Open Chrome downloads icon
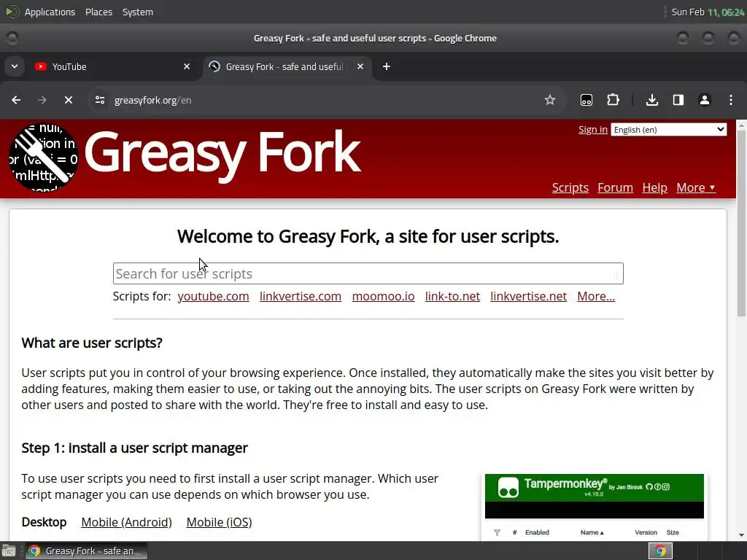Screen dimensions: 747x560 [651, 100]
